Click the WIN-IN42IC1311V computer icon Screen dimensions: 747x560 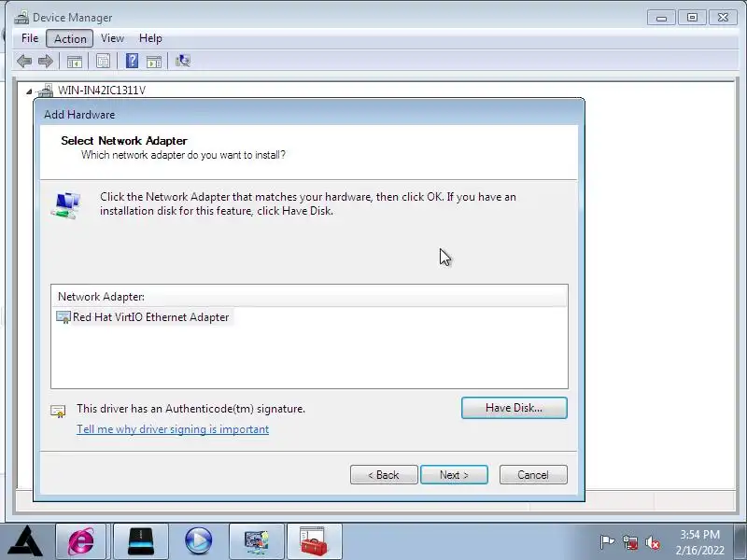[x=46, y=90]
